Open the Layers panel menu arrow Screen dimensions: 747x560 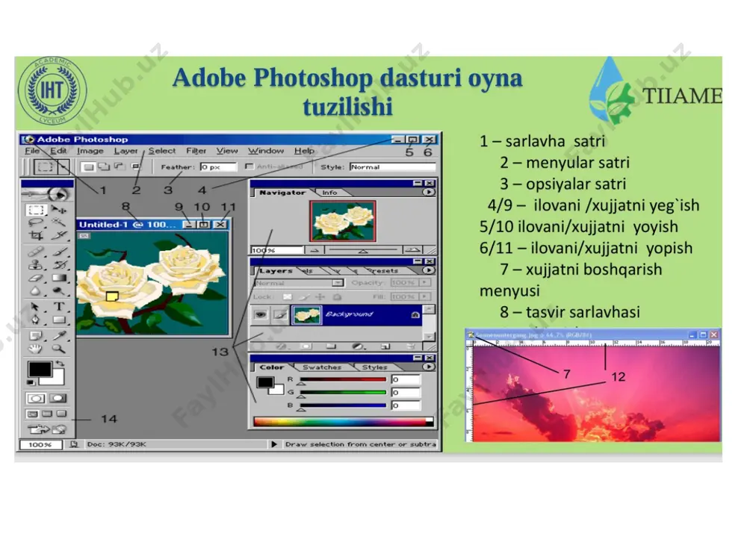pos(428,270)
